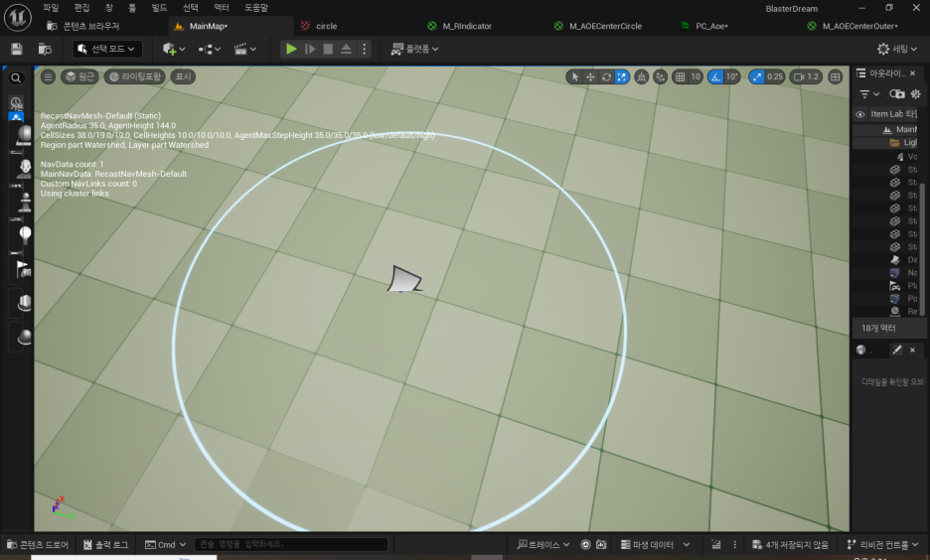
Task: Select the lights bulb category icon
Action: click(x=25, y=235)
